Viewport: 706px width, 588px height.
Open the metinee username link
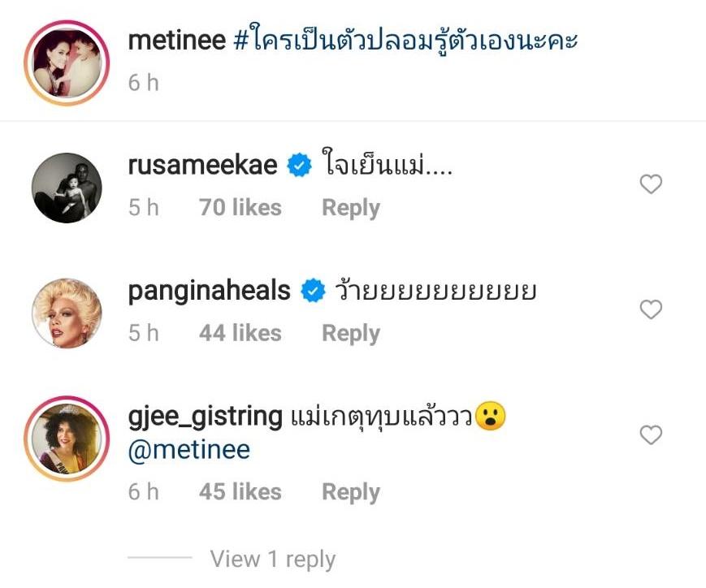click(x=176, y=41)
